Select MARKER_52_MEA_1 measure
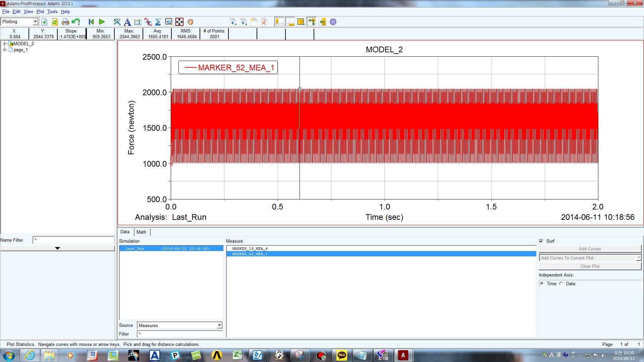Screen dimensions: 644x362 [x=381, y=254]
